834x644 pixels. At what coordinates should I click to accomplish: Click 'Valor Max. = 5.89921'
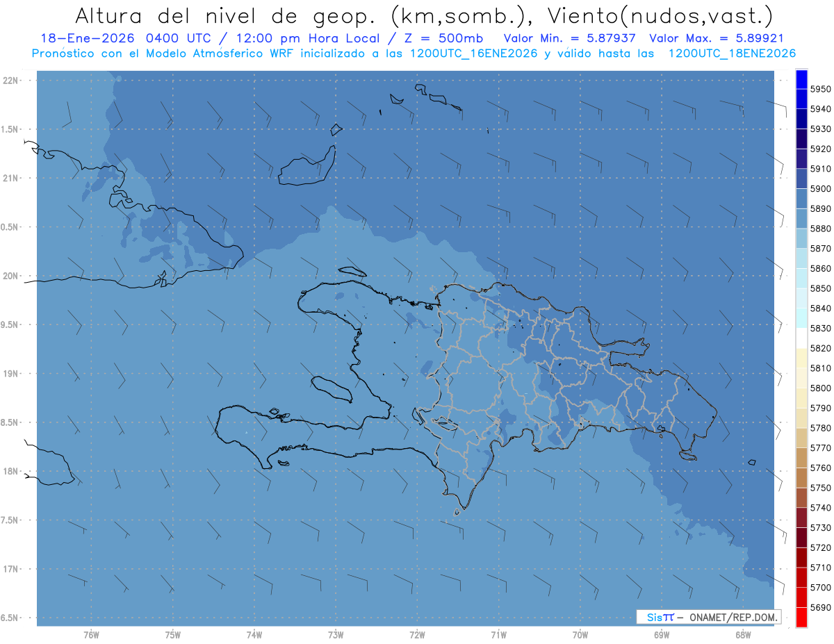click(x=717, y=39)
